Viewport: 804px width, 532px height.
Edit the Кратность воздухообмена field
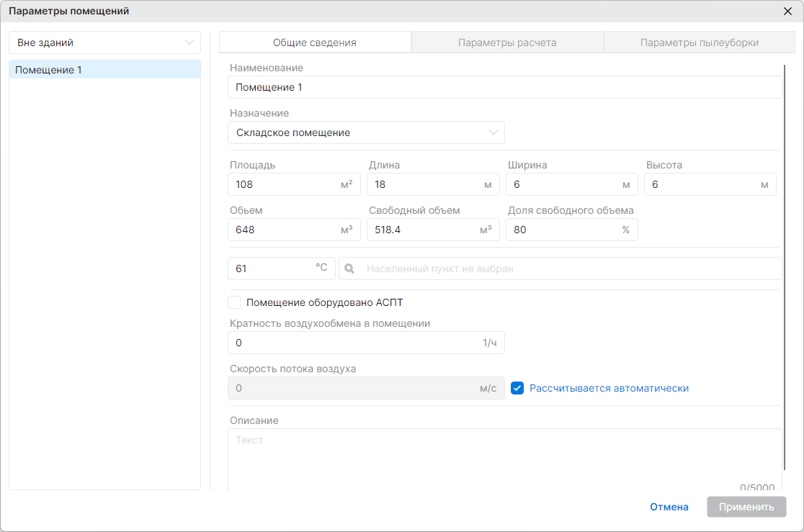click(x=366, y=343)
